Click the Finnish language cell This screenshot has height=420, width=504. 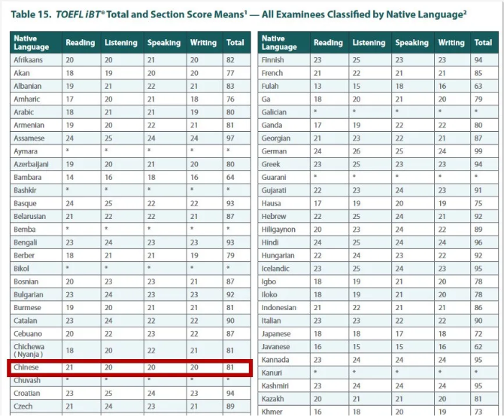tap(284, 60)
